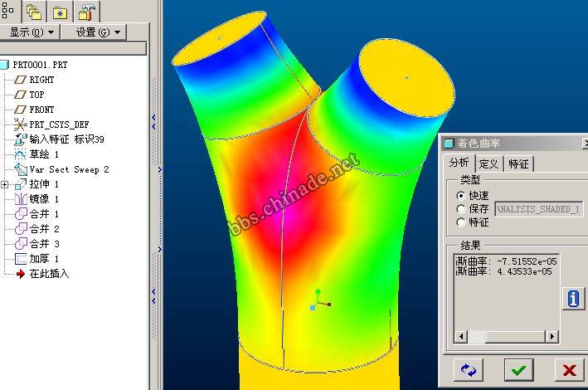This screenshot has height=390, width=588.
Task: Click results scrollbar left arrow
Action: click(x=461, y=336)
